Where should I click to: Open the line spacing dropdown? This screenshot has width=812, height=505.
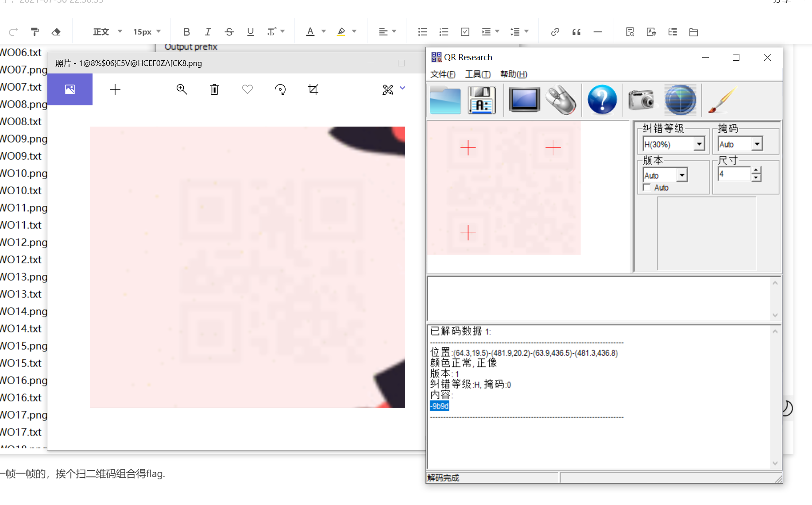[519, 32]
